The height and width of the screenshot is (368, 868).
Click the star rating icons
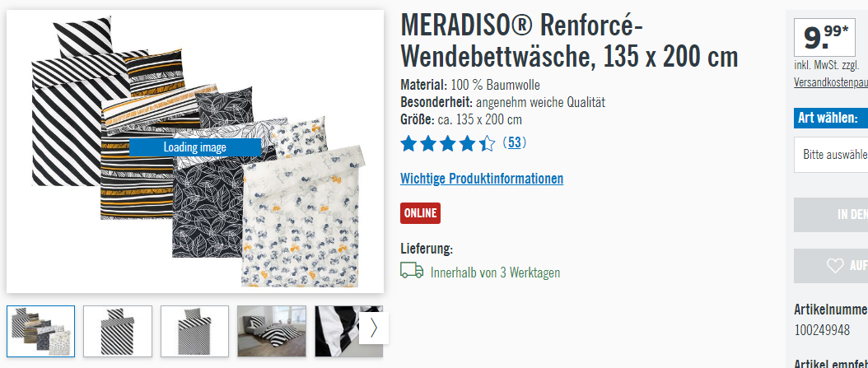pos(448,144)
